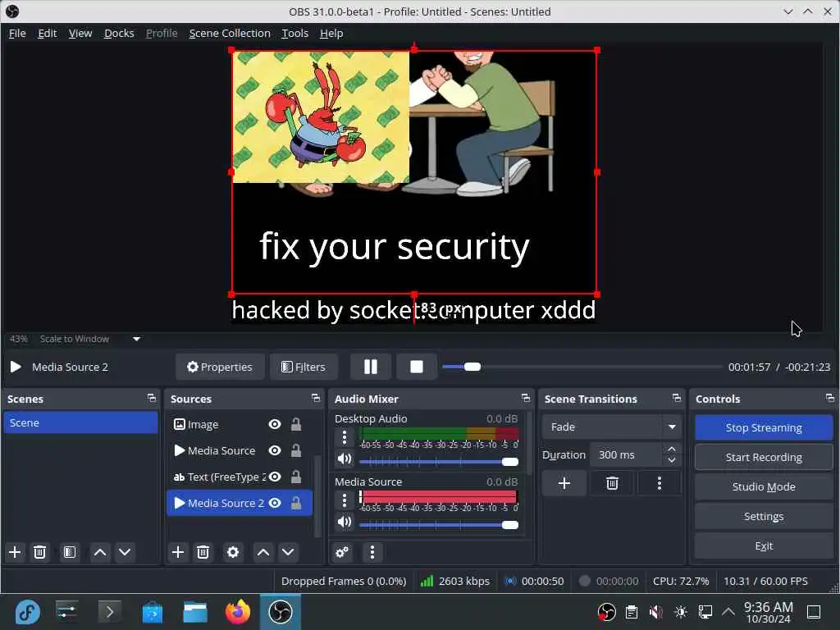Click the Duration 300 ms field

pos(626,454)
